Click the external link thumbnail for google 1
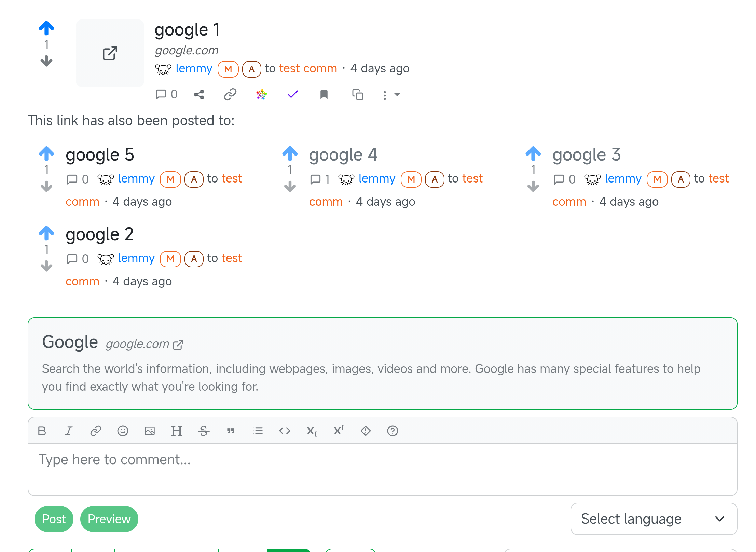This screenshot has width=756, height=552. pos(110,53)
